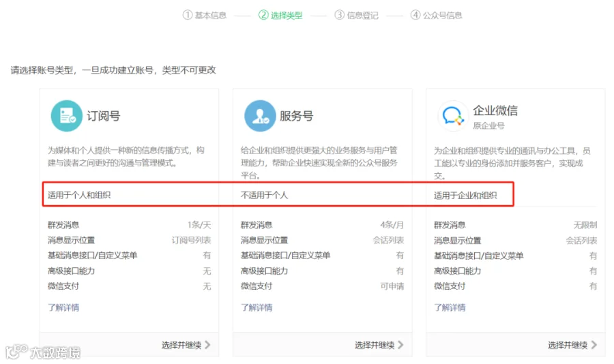This screenshot has height=364, width=614.
Task: Click 基础消息接口/自定义菜单 label in 服务号 card
Action: tap(285, 255)
